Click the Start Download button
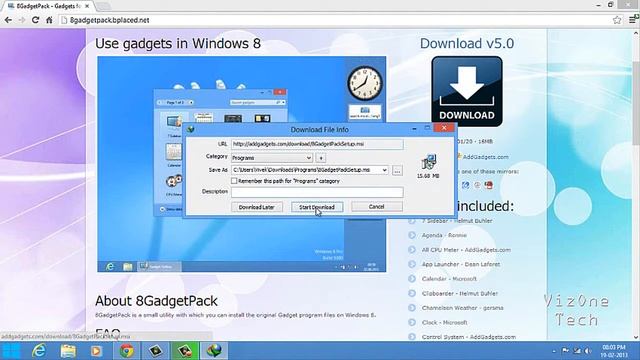This screenshot has width=640, height=360. tap(317, 207)
